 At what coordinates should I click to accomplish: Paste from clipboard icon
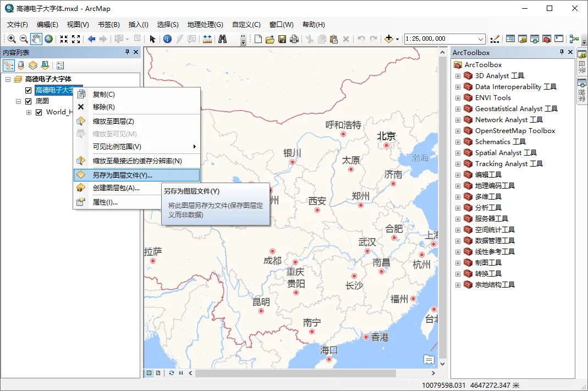point(334,38)
